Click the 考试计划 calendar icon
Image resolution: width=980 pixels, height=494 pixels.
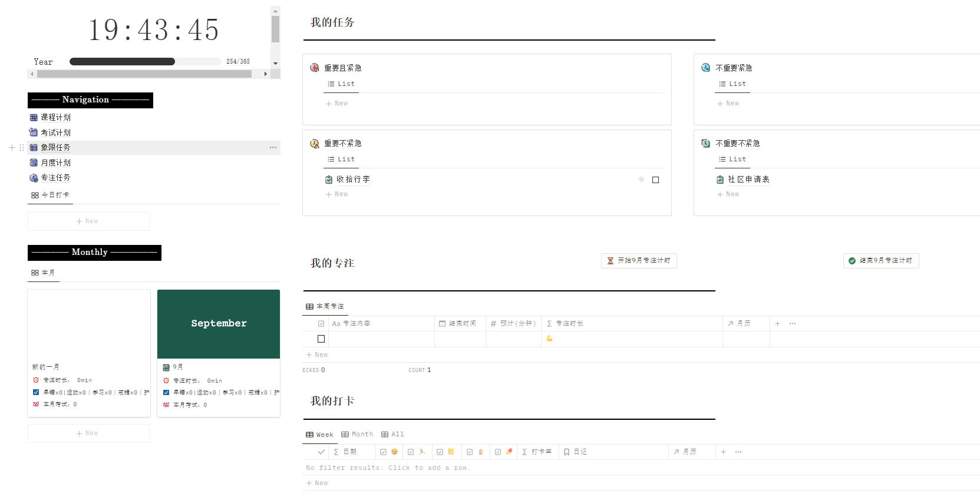click(34, 132)
